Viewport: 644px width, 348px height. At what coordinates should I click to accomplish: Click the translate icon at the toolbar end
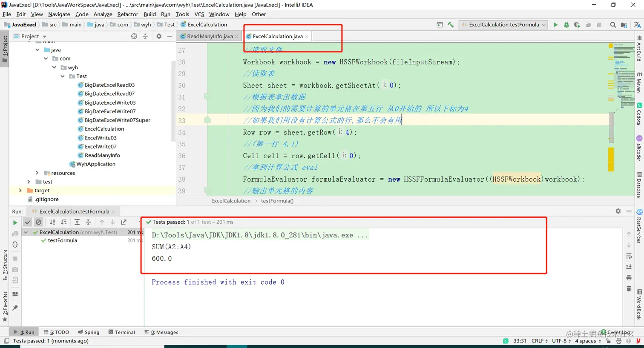point(637,25)
